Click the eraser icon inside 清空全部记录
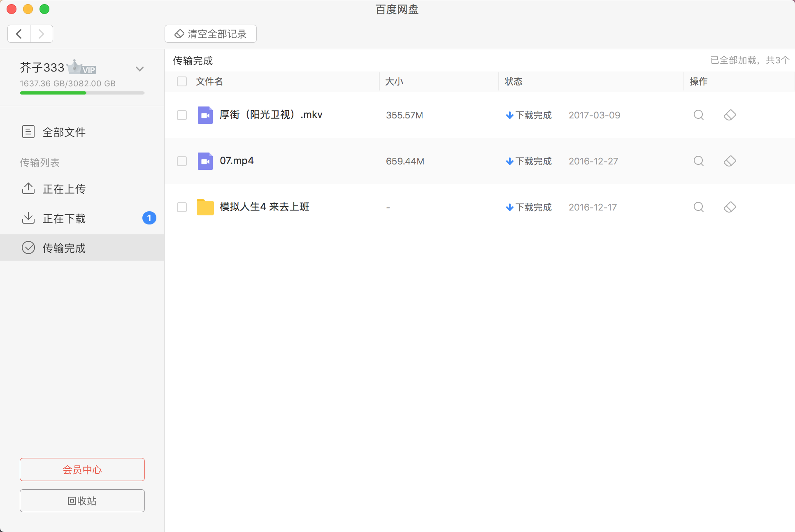Screen dimensions: 795x532 click(x=179, y=34)
